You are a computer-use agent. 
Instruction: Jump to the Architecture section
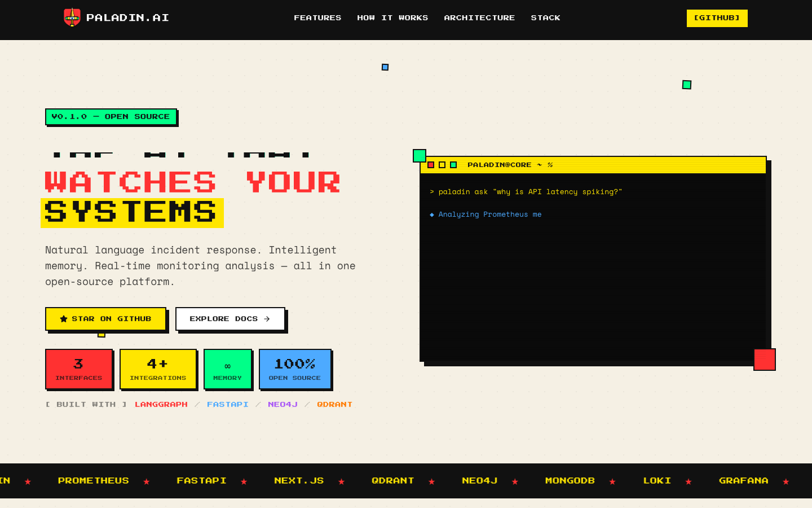click(479, 18)
